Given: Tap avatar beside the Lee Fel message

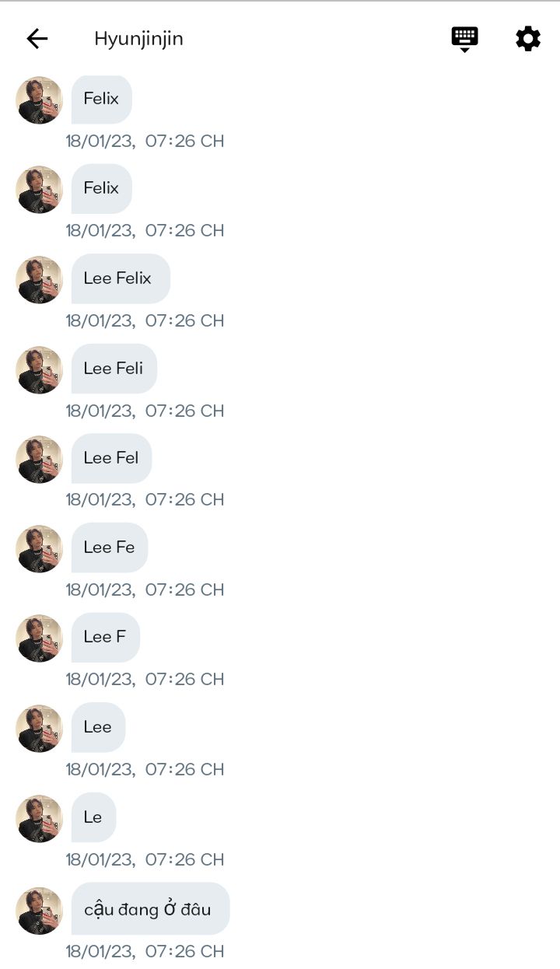Looking at the screenshot, I should pos(39,459).
